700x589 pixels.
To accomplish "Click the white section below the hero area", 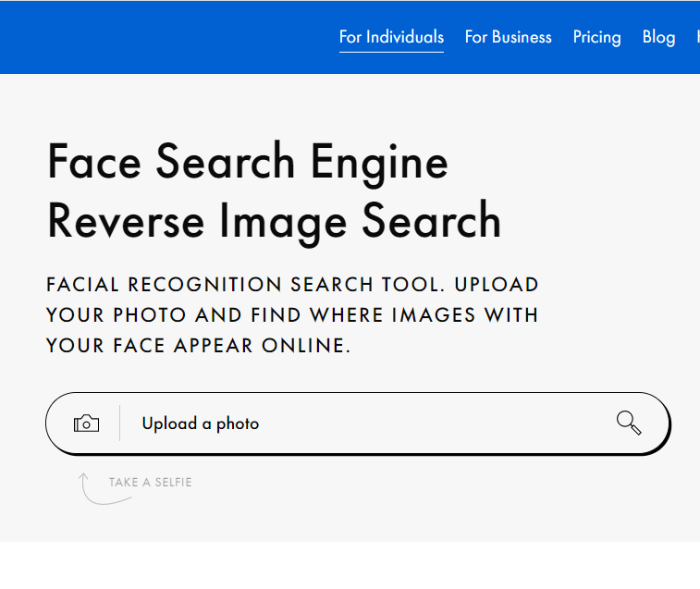I will (x=350, y=565).
